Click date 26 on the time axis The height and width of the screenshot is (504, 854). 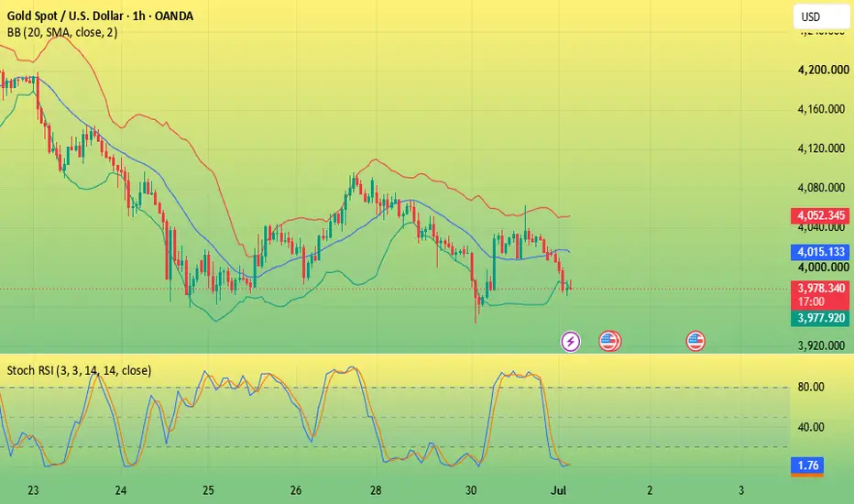pyautogui.click(x=296, y=490)
